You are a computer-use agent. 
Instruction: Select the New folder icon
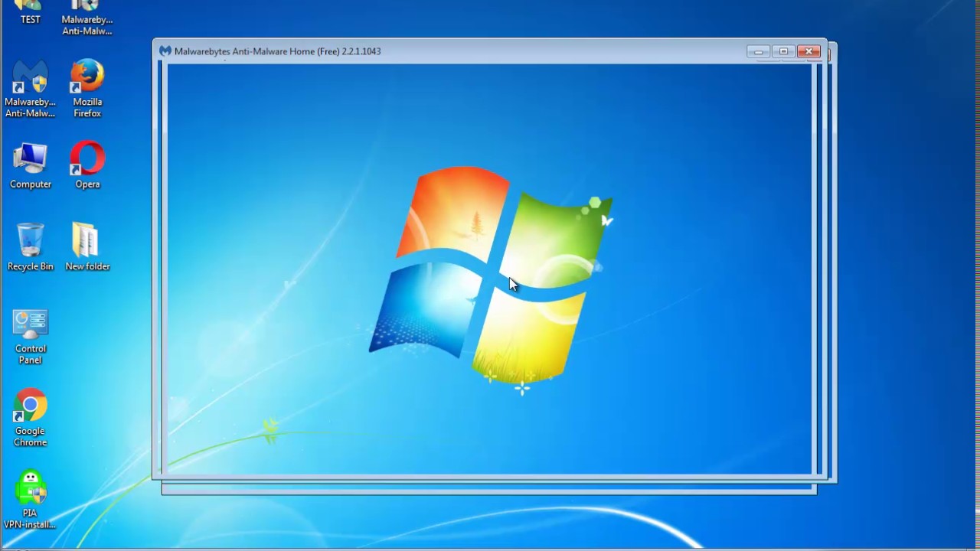tap(87, 247)
